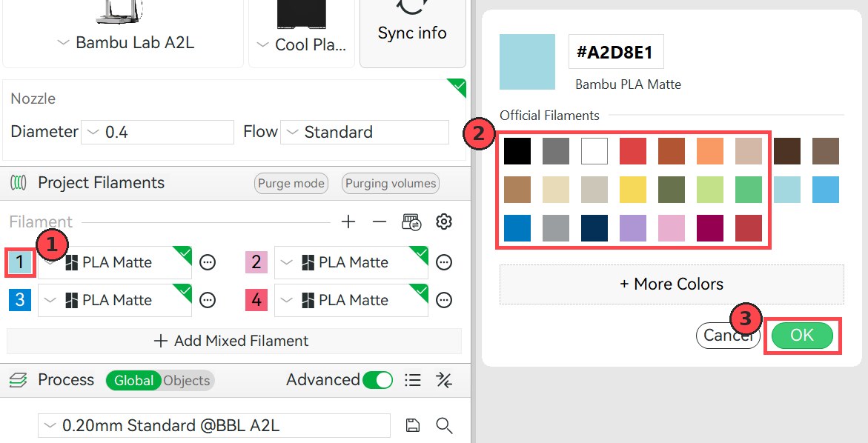This screenshot has width=868, height=443.
Task: Click the Sync info button
Action: coord(412,33)
